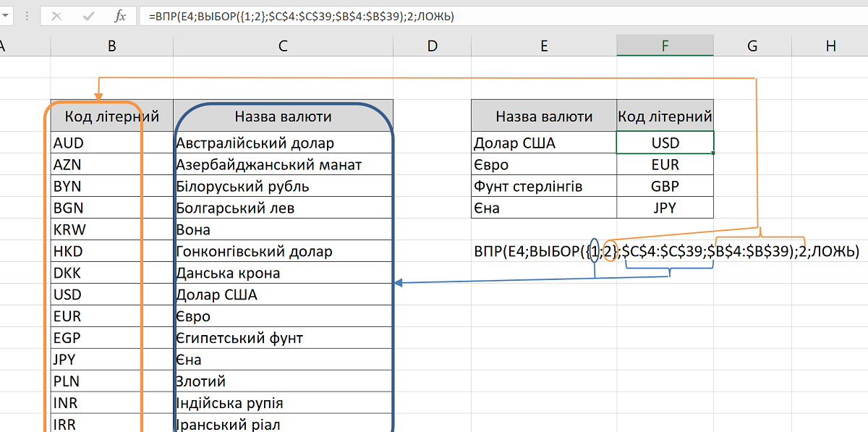The image size is (868, 432).
Task: Select the 'Назва валюти' header in column C
Action: 283,116
